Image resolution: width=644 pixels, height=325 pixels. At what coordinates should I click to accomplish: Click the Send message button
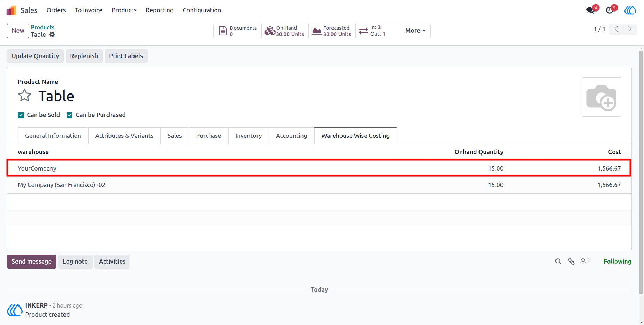click(32, 262)
